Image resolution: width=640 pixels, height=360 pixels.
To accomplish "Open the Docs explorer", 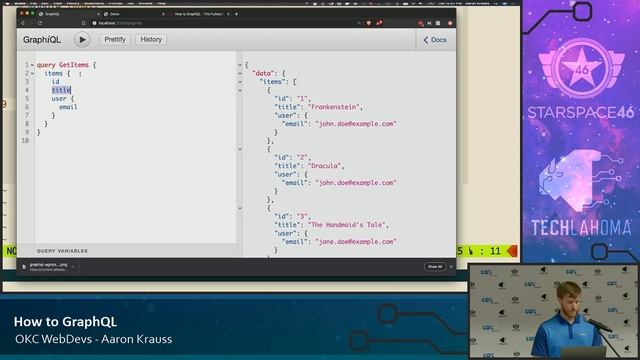I will click(435, 40).
